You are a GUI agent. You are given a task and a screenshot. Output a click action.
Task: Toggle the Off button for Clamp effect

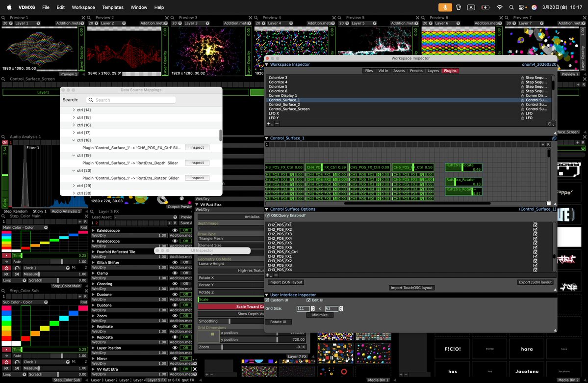(186, 273)
